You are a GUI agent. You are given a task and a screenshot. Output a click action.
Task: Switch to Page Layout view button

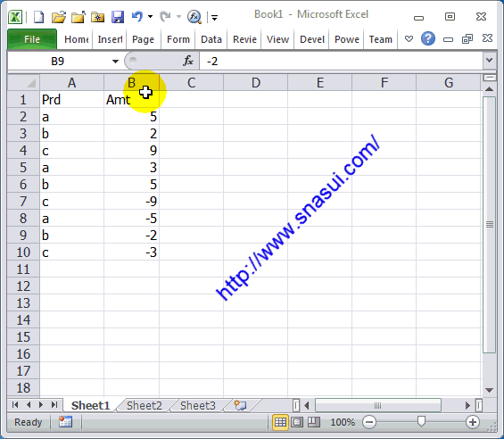pos(297,422)
